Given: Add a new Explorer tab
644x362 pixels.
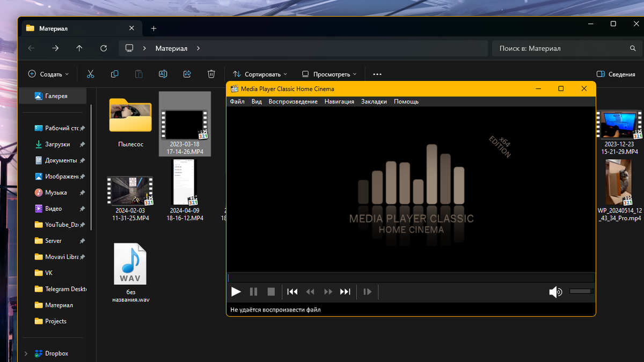Looking at the screenshot, I should (x=153, y=28).
